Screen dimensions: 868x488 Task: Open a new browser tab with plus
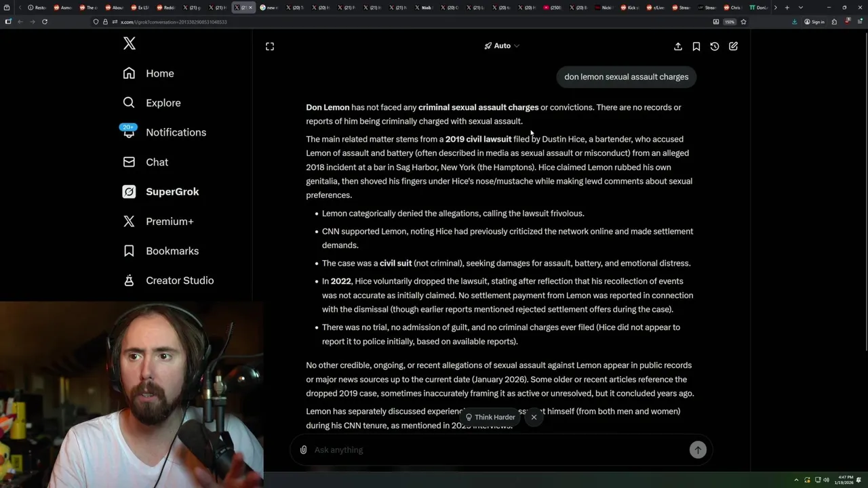click(x=787, y=7)
